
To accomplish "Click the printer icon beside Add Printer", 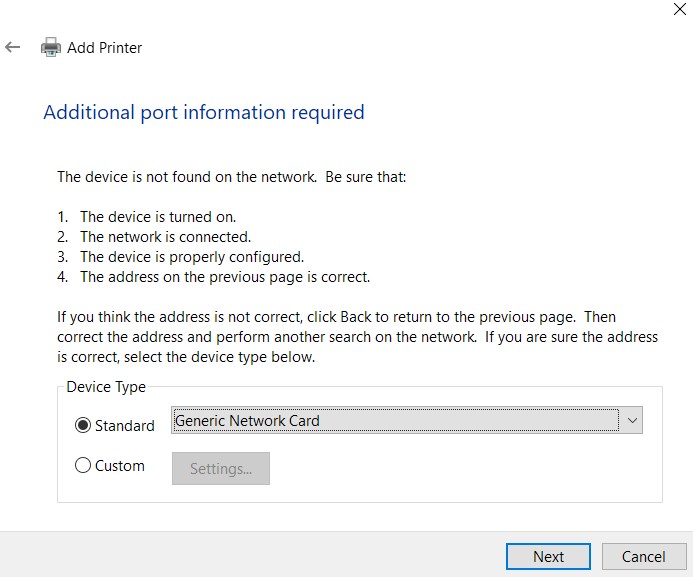I will pyautogui.click(x=51, y=47).
